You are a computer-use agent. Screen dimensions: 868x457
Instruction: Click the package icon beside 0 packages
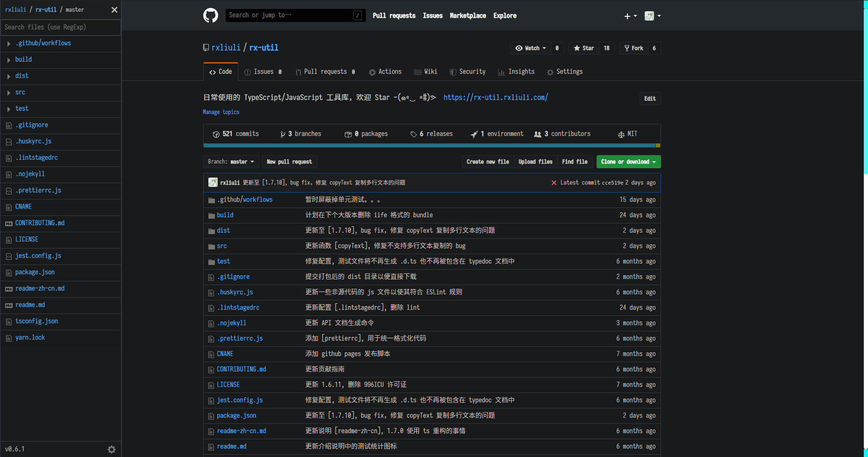point(348,134)
